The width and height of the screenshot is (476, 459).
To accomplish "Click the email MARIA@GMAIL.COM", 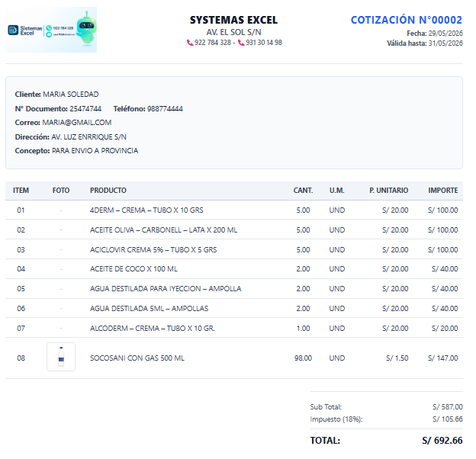I will (77, 123).
